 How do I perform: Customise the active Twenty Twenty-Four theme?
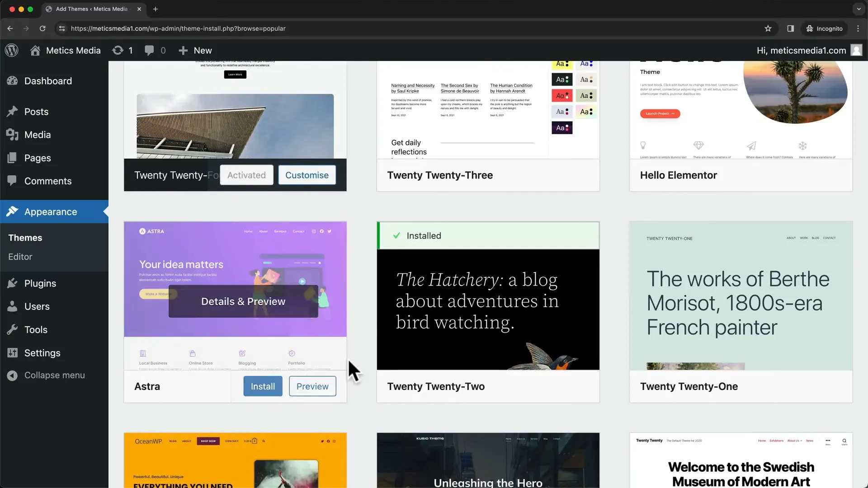point(307,175)
